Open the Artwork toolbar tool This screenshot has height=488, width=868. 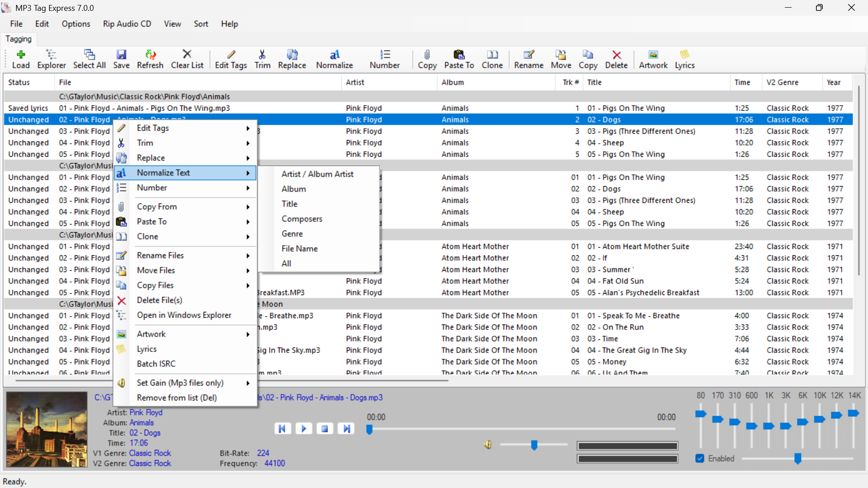653,59
